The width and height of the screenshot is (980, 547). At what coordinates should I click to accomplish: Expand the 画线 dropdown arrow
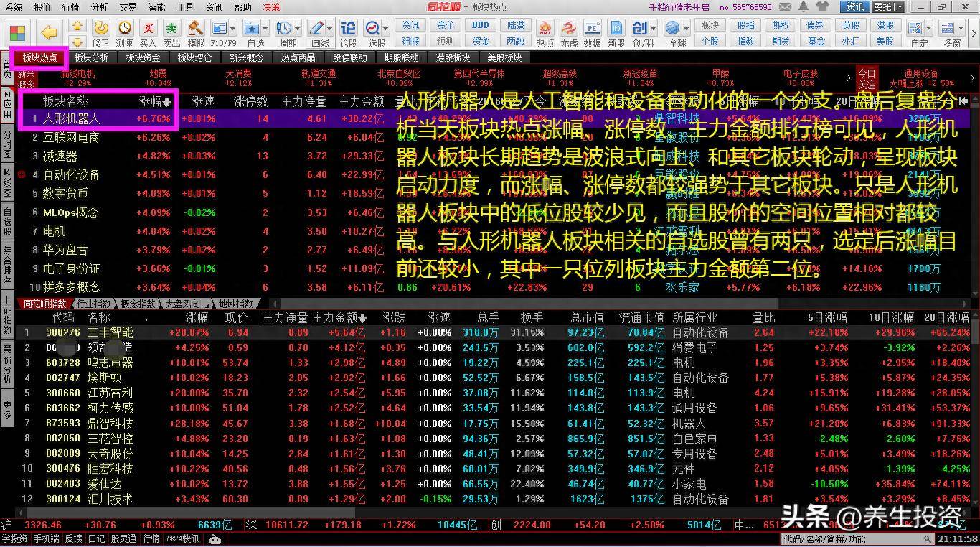[x=329, y=29]
